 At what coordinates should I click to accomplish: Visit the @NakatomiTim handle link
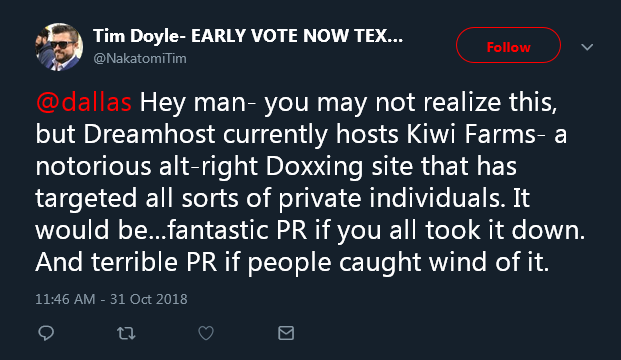click(x=140, y=59)
